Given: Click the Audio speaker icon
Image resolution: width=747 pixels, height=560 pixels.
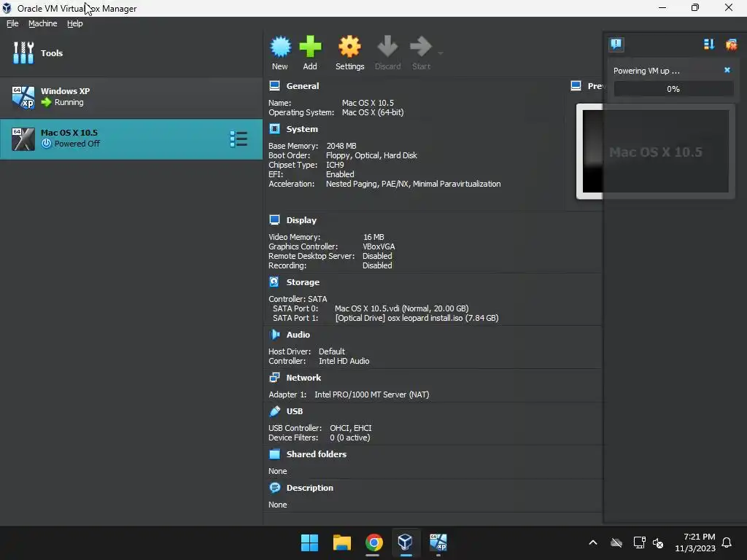Looking at the screenshot, I should [274, 334].
